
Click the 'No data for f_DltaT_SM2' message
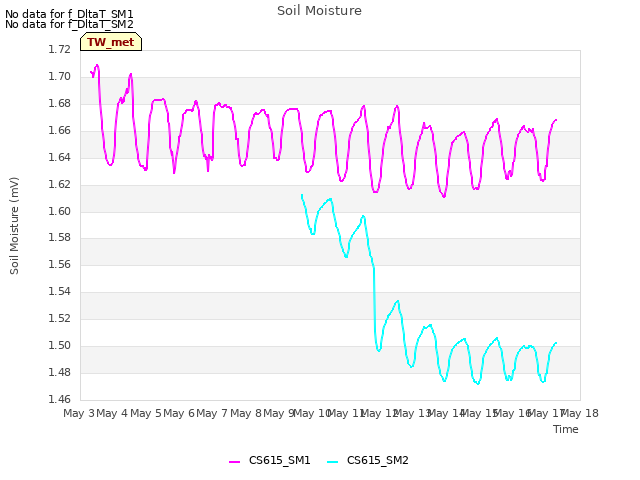pos(69,24)
